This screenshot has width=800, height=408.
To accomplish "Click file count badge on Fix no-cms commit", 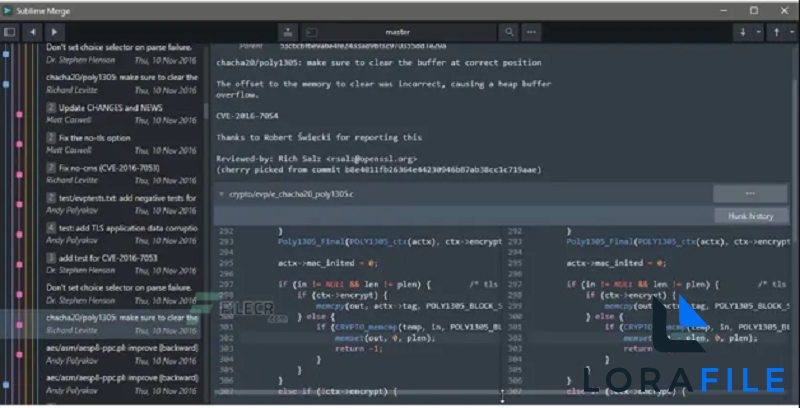I will [51, 168].
